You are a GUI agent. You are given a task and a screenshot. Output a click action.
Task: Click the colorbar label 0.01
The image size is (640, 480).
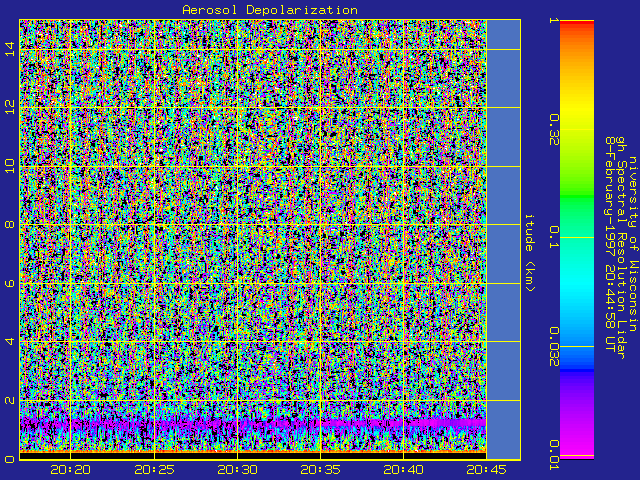click(553, 455)
